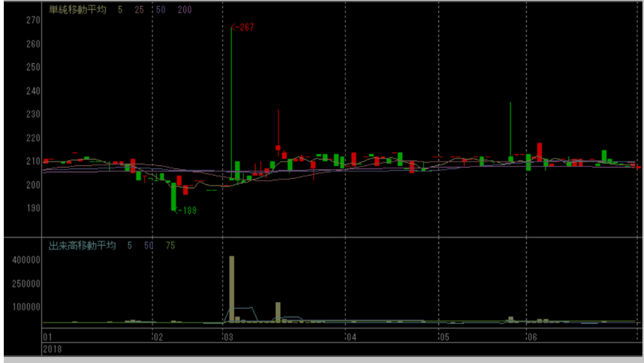Click the tallest volume bar in March
Viewport: 644px width, 363px height.
click(x=232, y=289)
